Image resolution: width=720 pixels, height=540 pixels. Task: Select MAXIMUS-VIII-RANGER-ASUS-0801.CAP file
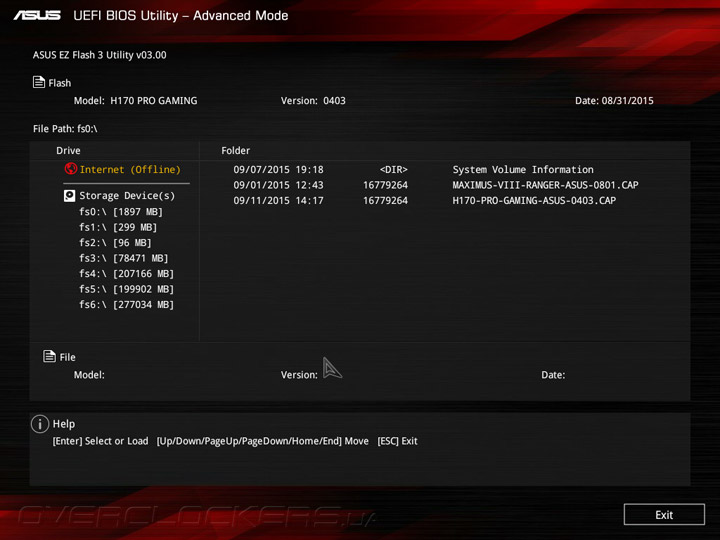(x=546, y=185)
